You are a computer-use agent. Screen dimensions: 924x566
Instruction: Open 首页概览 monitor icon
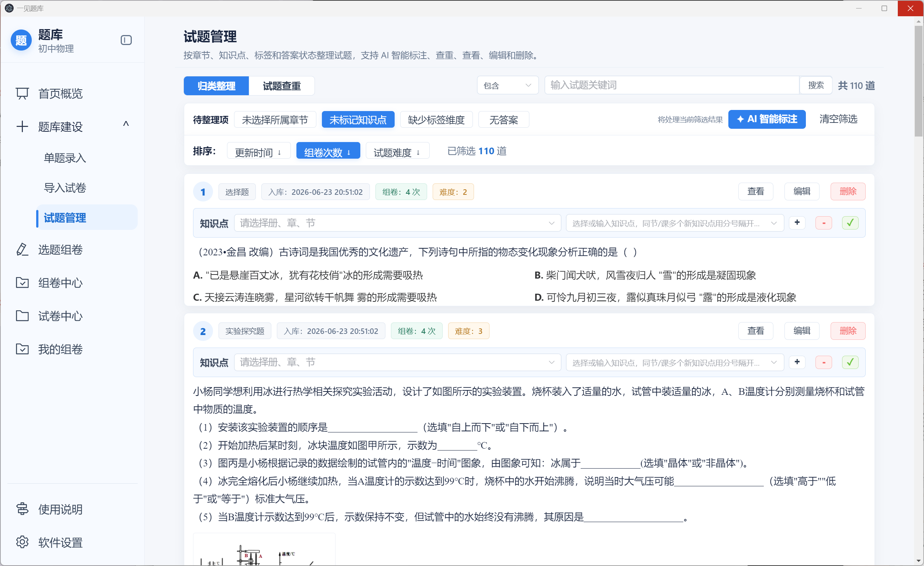pos(22,93)
